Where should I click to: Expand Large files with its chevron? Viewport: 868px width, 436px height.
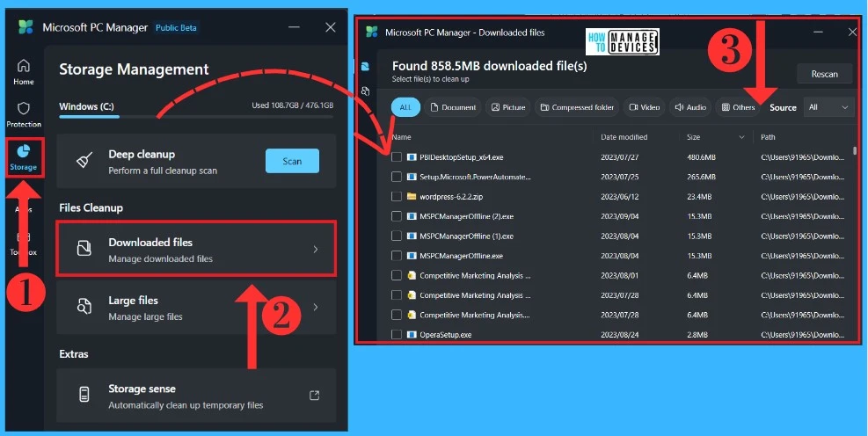tap(316, 307)
